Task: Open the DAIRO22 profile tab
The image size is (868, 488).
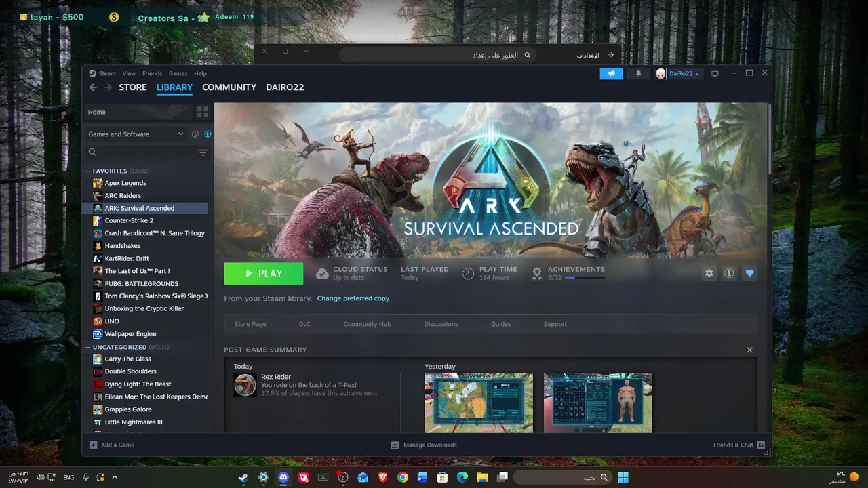Action: tap(285, 87)
